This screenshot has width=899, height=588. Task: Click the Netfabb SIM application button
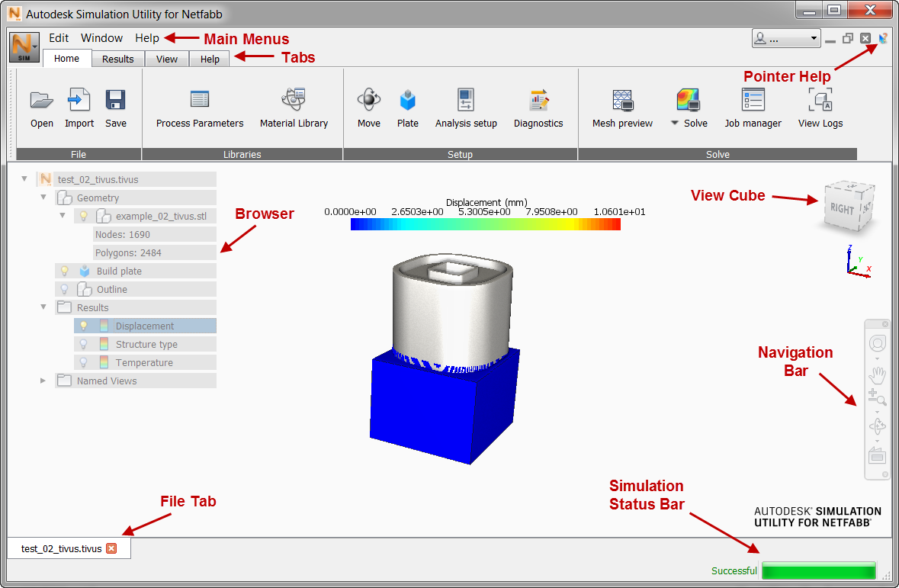[x=24, y=47]
